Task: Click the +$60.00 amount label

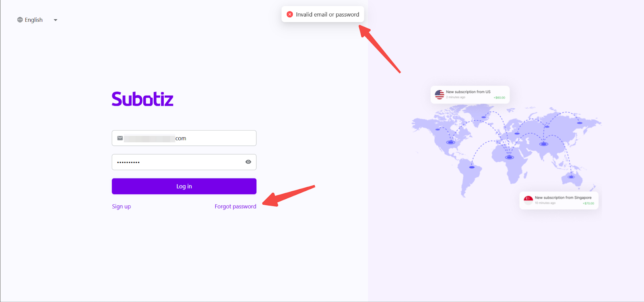Action: (500, 98)
